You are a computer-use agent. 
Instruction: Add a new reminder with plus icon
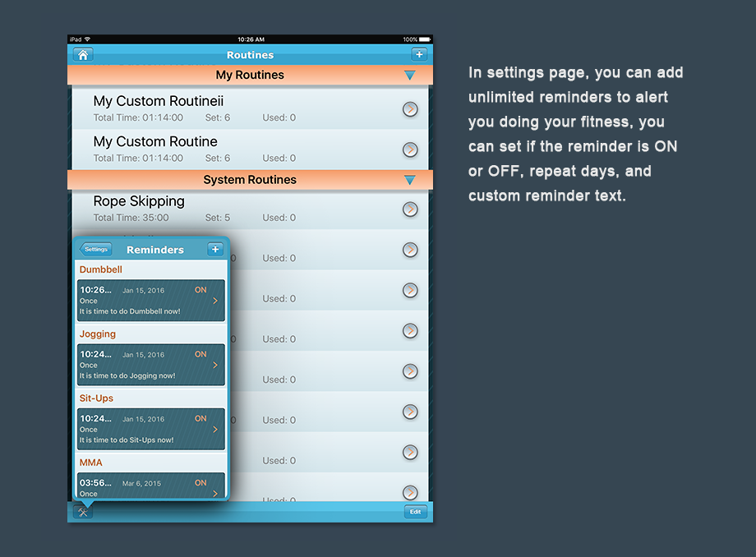pyautogui.click(x=215, y=250)
